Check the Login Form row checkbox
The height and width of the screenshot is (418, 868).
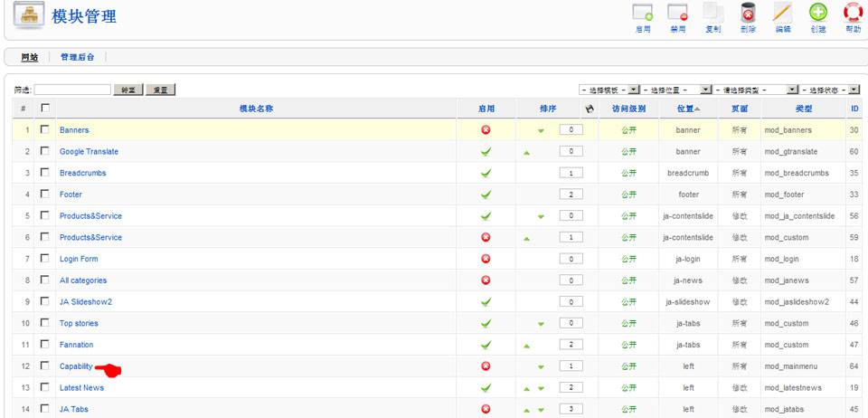pos(45,258)
